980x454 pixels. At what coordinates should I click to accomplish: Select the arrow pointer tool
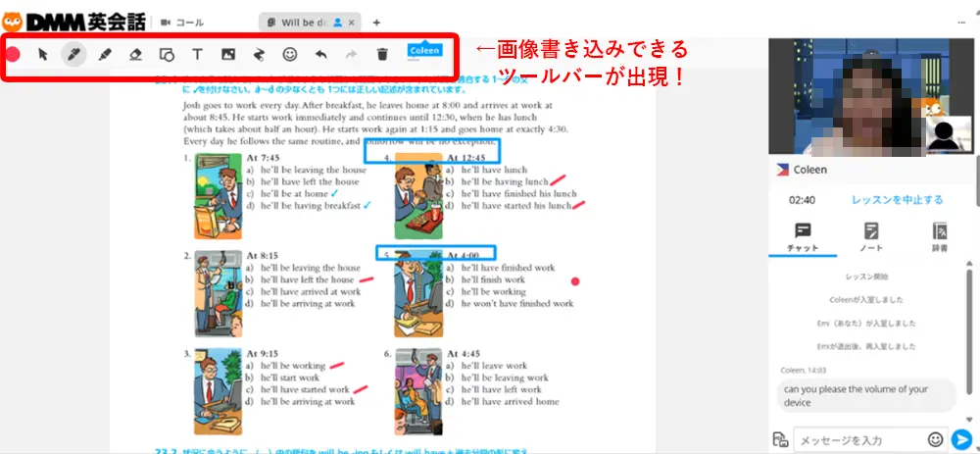click(x=43, y=55)
